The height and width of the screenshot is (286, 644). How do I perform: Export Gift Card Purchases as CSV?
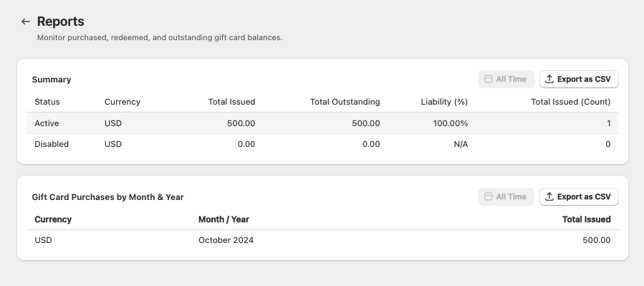579,197
